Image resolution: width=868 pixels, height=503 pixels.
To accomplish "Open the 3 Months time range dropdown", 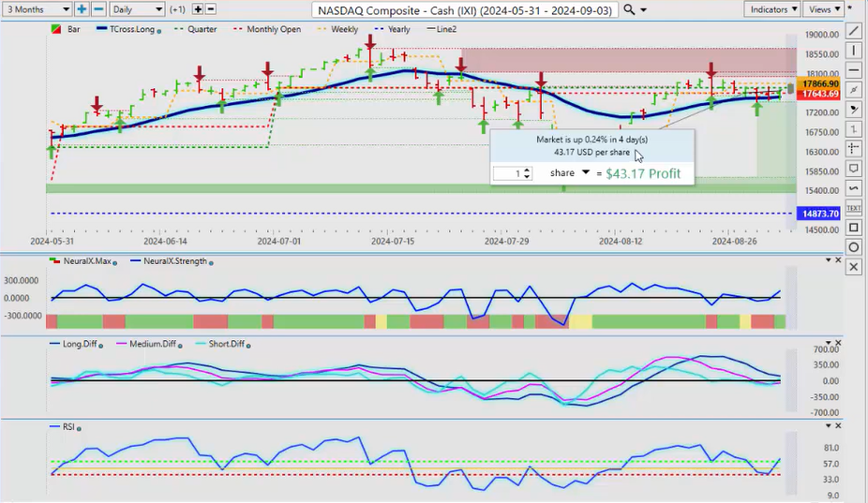I will (x=37, y=9).
